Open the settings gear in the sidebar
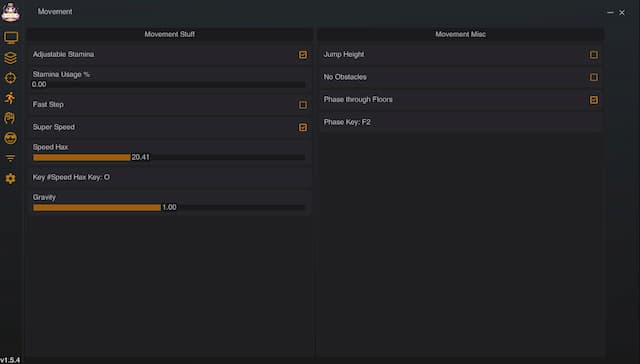 (x=11, y=178)
